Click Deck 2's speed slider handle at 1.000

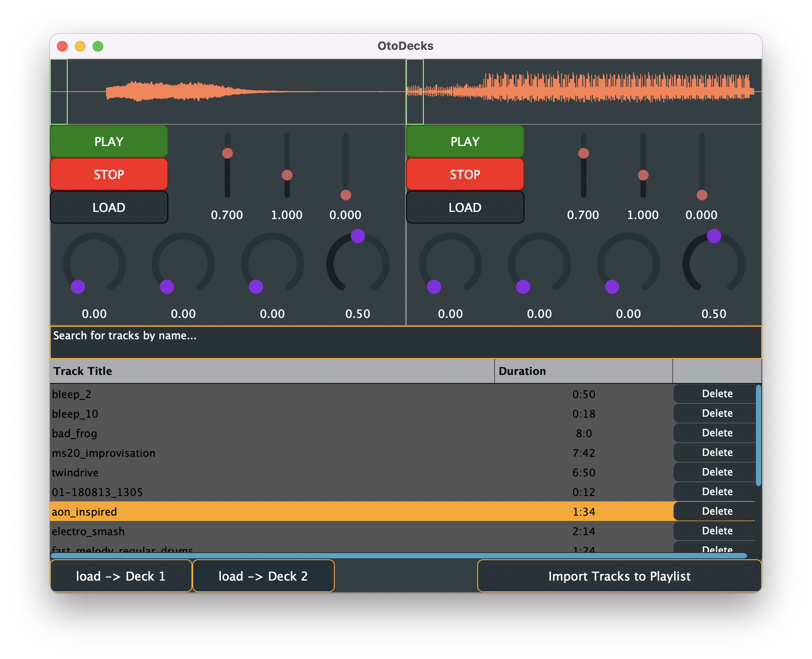[x=643, y=175]
